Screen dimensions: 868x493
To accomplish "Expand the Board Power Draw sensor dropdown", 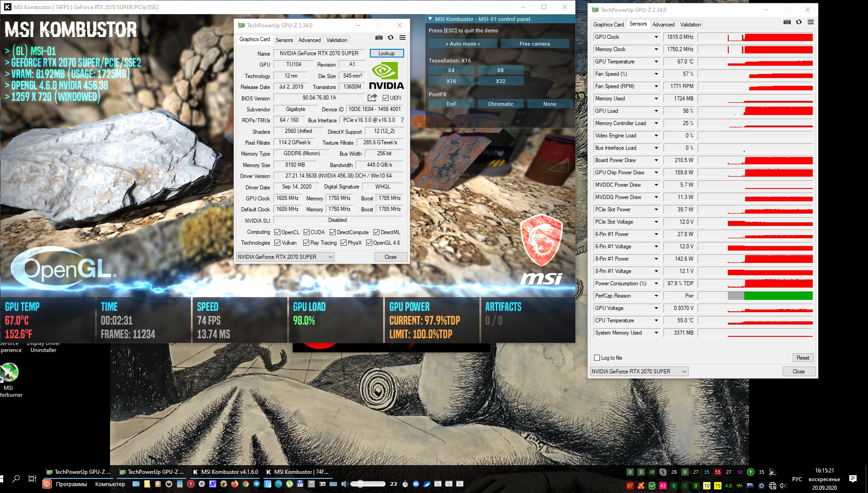I will click(x=656, y=160).
